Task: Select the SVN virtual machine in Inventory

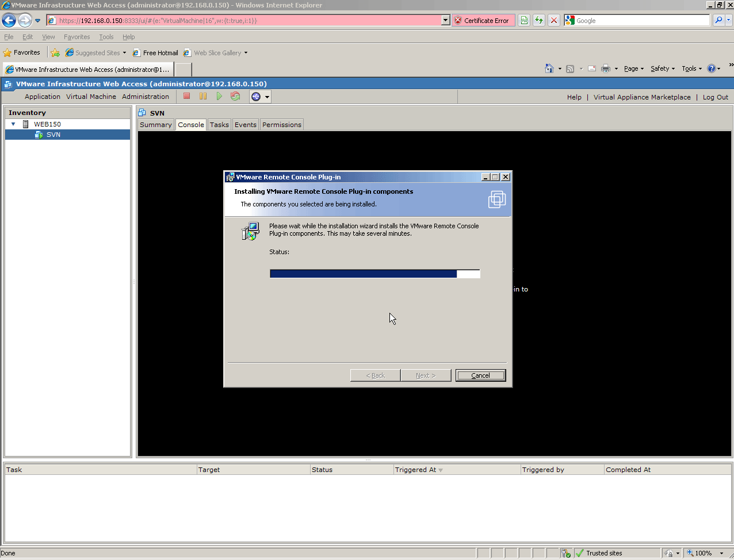Action: tap(53, 135)
